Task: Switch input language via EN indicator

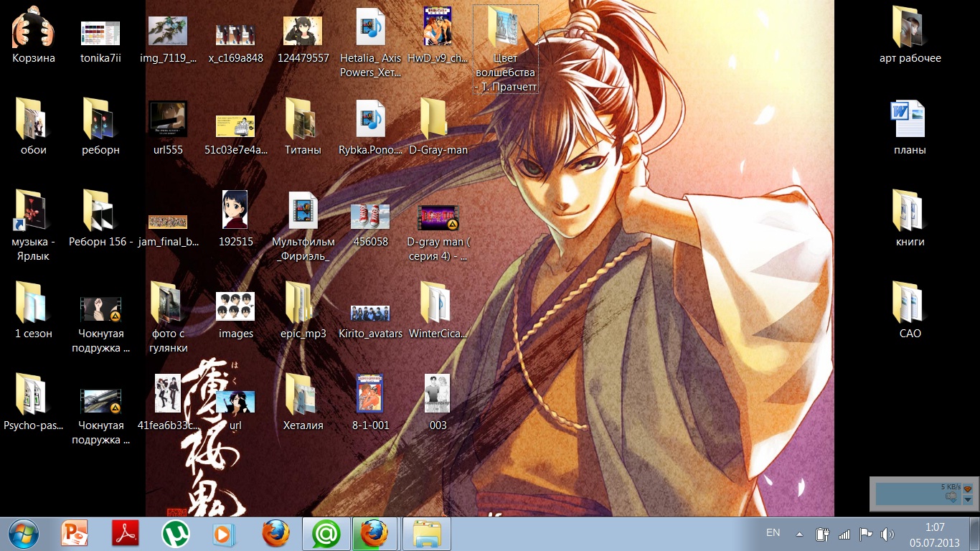Action: (x=773, y=533)
